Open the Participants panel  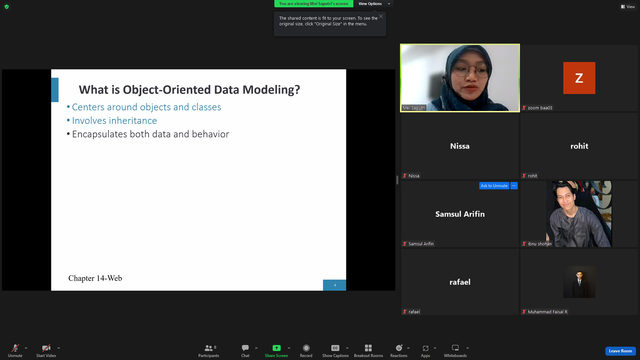click(x=209, y=350)
